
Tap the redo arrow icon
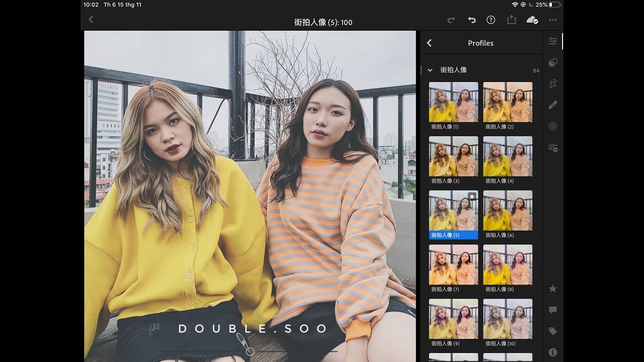(451, 20)
